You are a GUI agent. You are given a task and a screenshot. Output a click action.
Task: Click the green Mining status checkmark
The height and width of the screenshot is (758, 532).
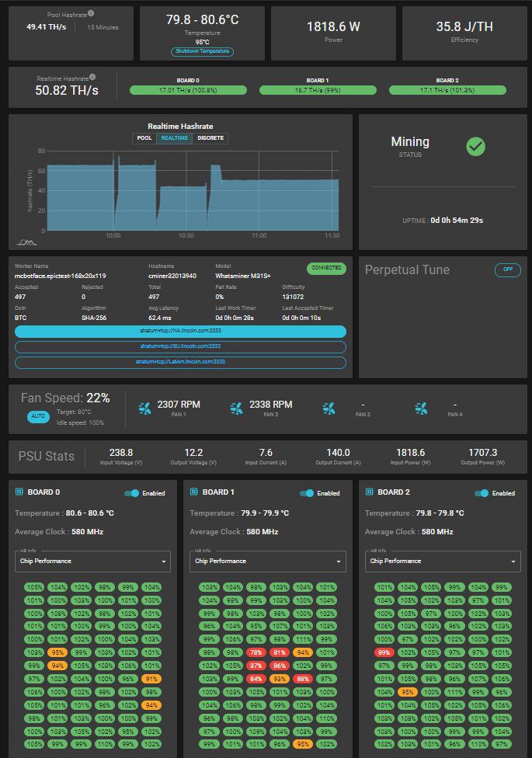[x=475, y=146]
